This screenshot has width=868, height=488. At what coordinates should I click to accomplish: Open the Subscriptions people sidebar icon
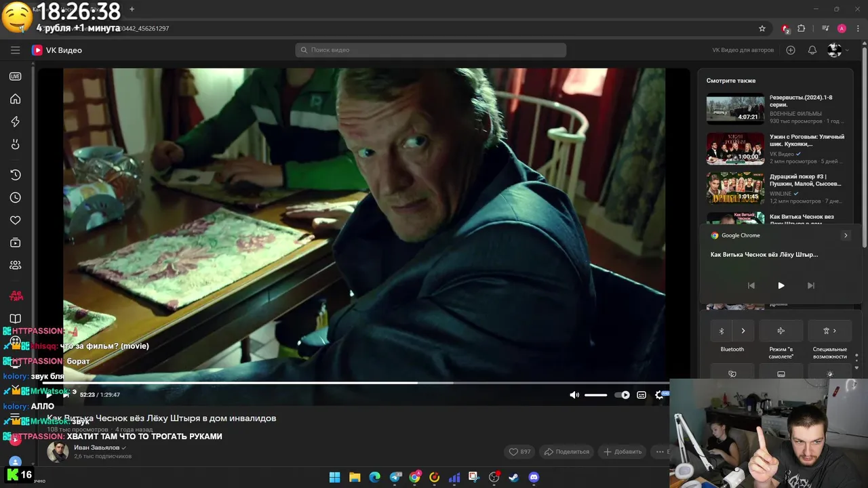click(x=15, y=265)
